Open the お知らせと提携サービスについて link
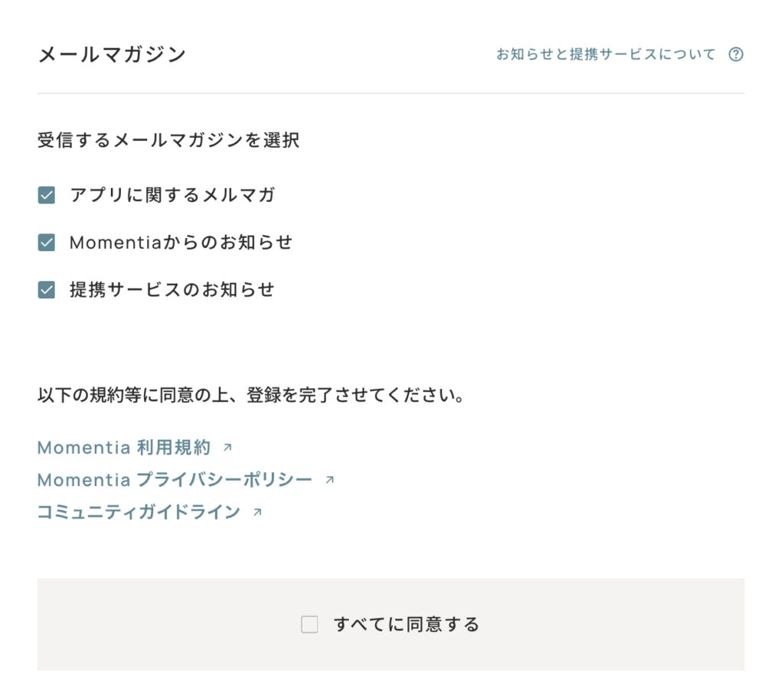The image size is (784, 688). coord(606,54)
